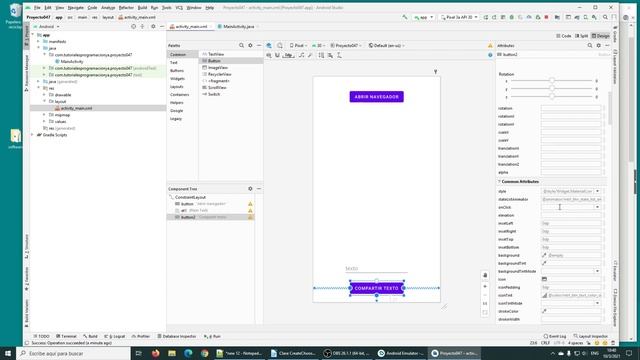
Task: Select the COMPARTIR TEXTO button on canvas
Action: tap(377, 288)
